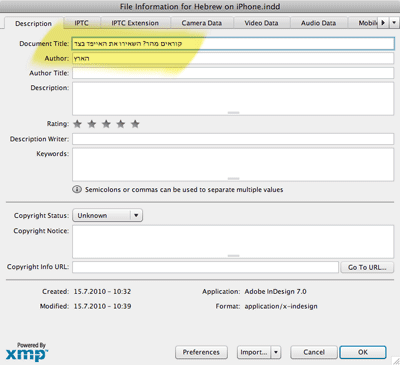Image resolution: width=400 pixels, height=365 pixels.
Task: Cancel the File Information dialog
Action: click(x=314, y=352)
